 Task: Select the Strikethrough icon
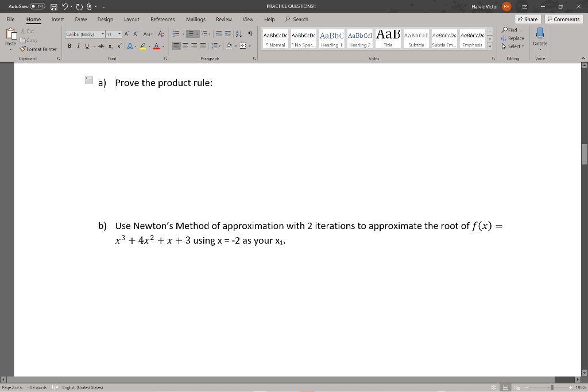tap(101, 45)
